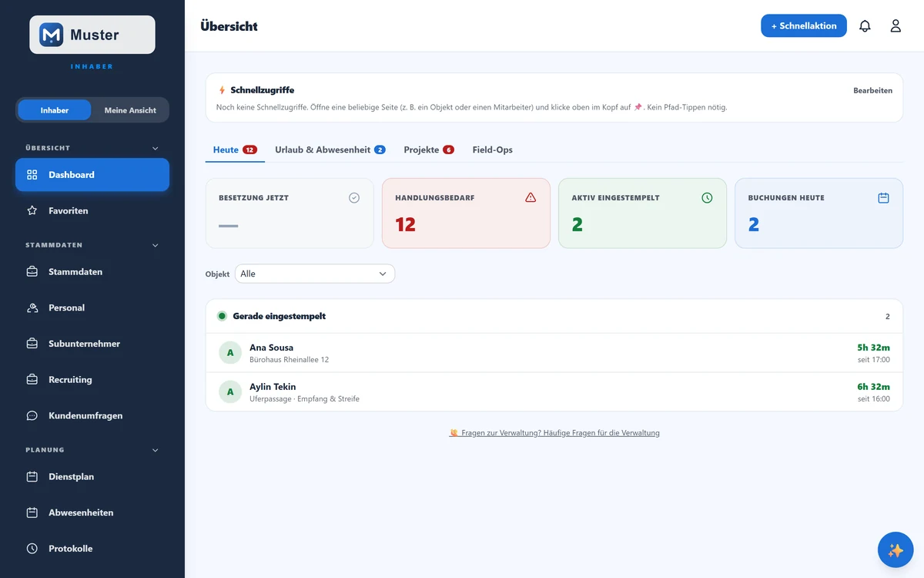The width and height of the screenshot is (924, 578).
Task: Click the Gerade eingestempelt heading
Action: point(279,316)
